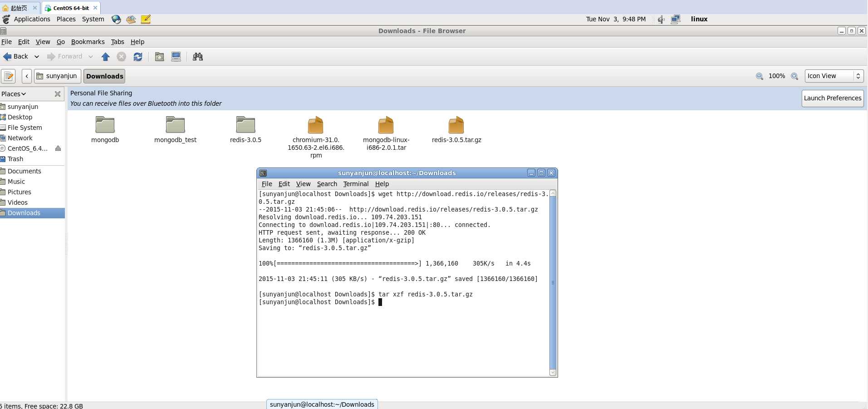Viewport: 868px width, 409px height.
Task: Open the notes panel launcher
Action: coord(146,19)
